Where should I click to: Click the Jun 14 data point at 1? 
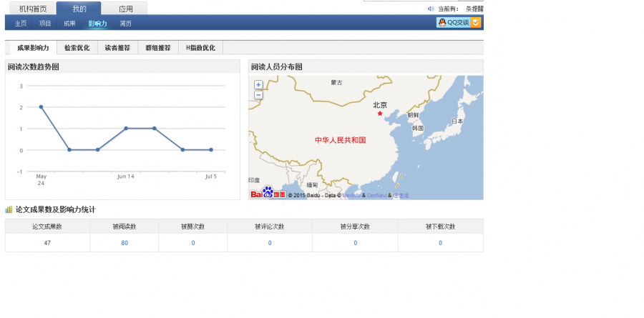(126, 129)
